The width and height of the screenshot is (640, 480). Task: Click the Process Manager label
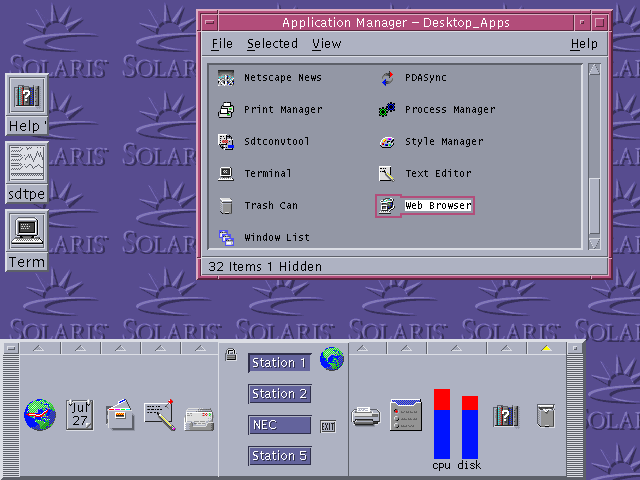click(x=450, y=109)
